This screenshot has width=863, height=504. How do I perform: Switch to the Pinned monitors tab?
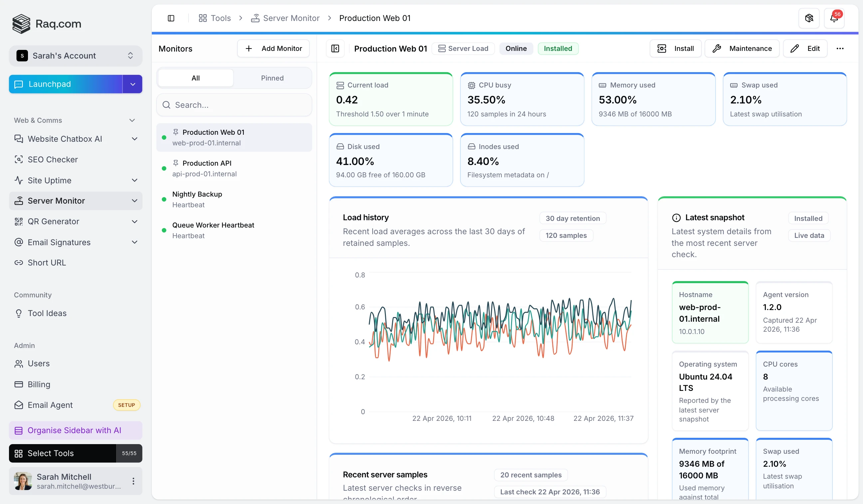[x=272, y=78]
